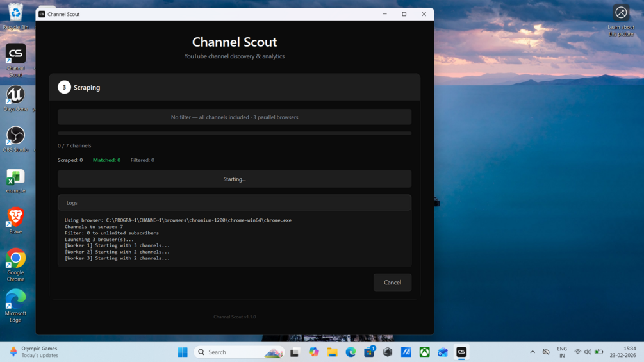644x362 pixels.
Task: Click the Starting... status bar
Action: [235, 179]
